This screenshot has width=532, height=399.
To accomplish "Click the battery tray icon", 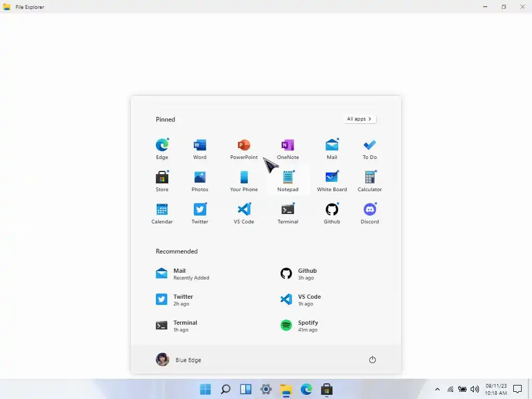I will pos(462,389).
